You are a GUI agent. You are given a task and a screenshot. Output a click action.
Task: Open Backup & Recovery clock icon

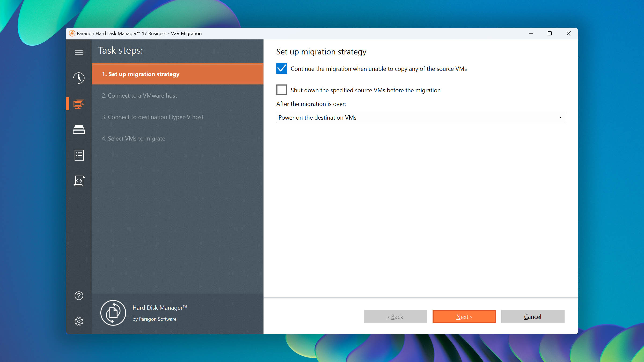79,78
